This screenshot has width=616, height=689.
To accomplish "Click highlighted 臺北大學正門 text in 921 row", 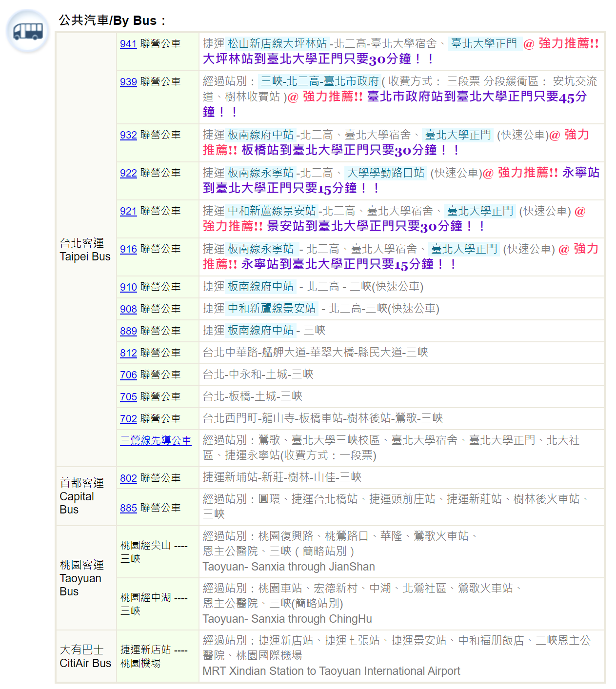I will tap(480, 211).
